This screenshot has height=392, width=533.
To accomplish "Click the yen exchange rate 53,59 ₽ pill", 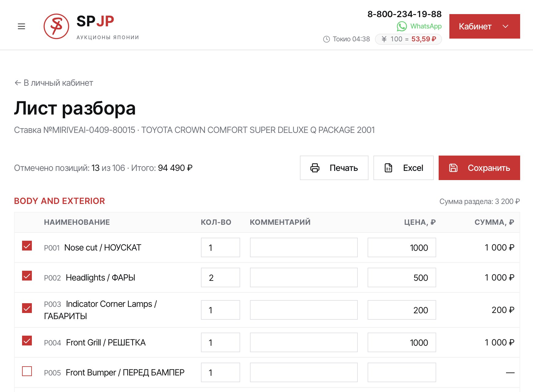I will pyautogui.click(x=408, y=39).
